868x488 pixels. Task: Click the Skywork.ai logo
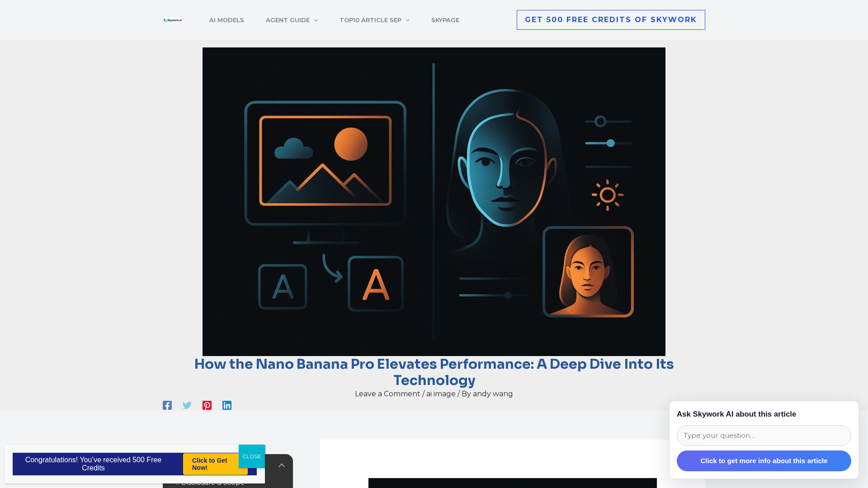[173, 20]
